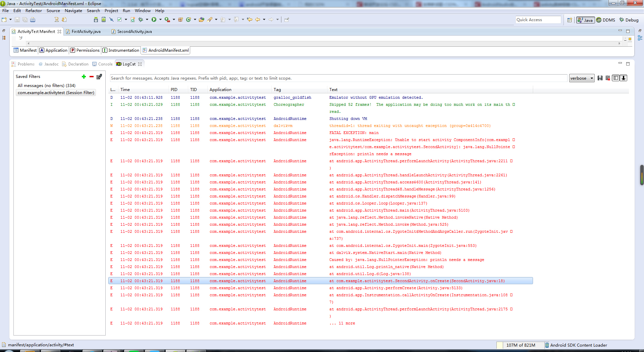Click the Open Perspective icon
Image resolution: width=644 pixels, height=352 pixels.
[x=570, y=20]
